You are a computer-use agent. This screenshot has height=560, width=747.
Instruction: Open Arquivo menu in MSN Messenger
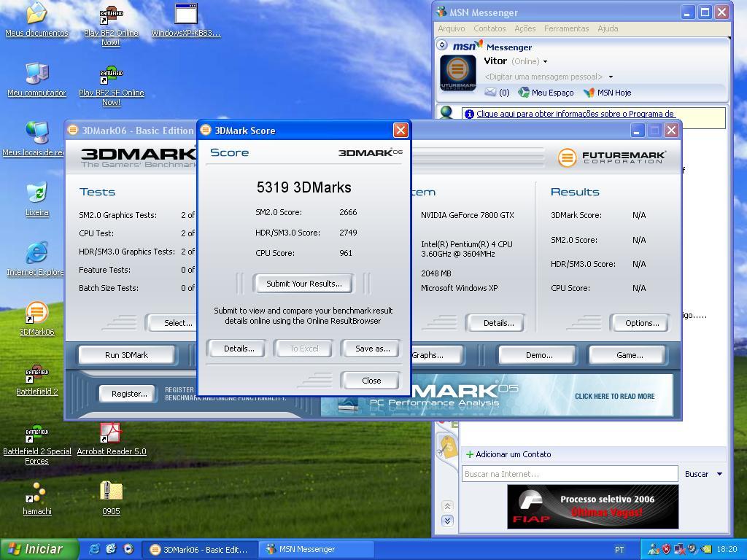coord(451,28)
